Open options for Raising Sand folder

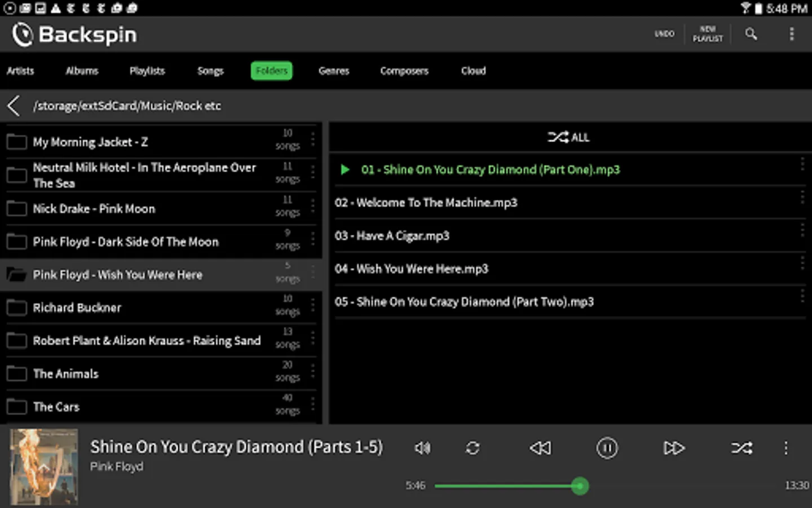click(313, 339)
